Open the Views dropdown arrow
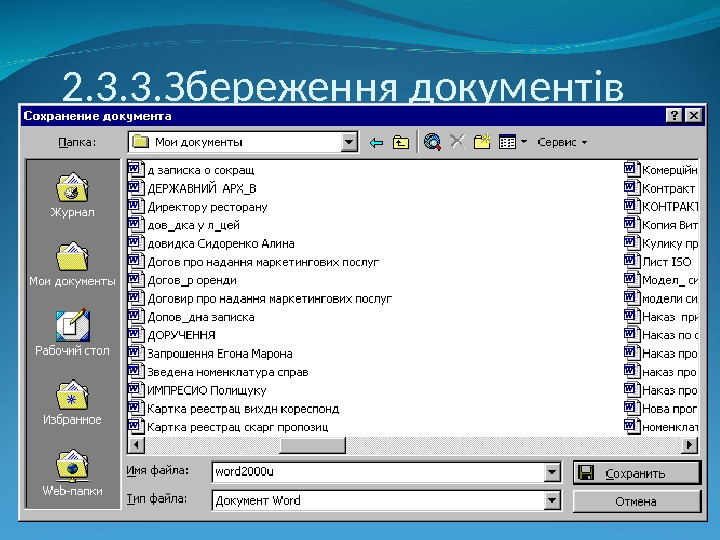 click(x=524, y=142)
